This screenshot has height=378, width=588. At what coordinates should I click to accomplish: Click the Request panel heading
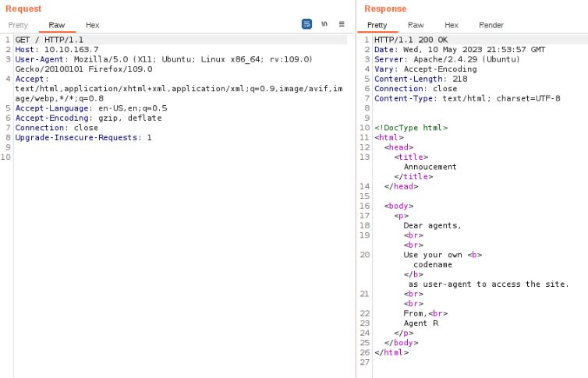23,9
